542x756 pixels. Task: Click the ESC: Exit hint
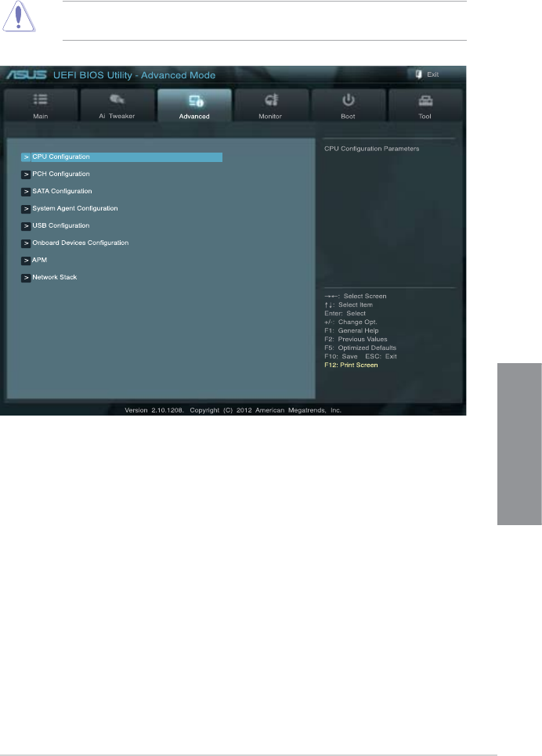click(381, 356)
